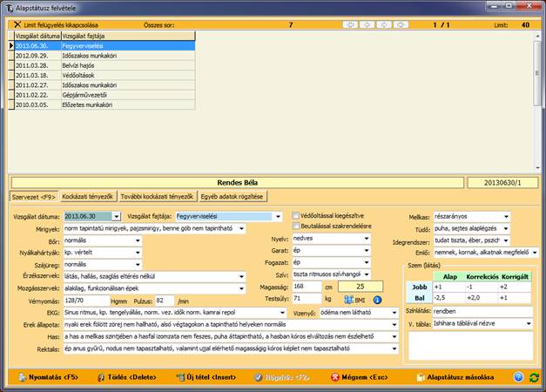Switch to Kockázati tényezők tab
The height and width of the screenshot is (392, 546).
point(87,197)
